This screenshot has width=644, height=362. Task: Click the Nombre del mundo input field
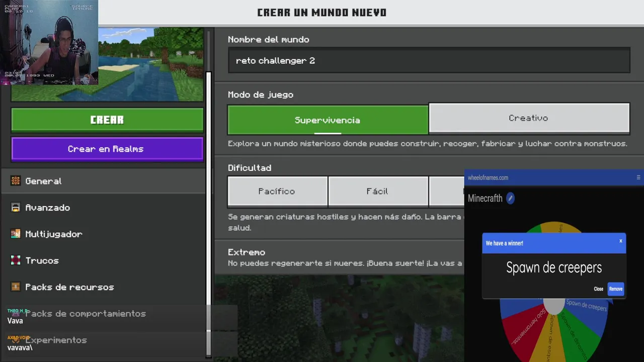(x=429, y=60)
